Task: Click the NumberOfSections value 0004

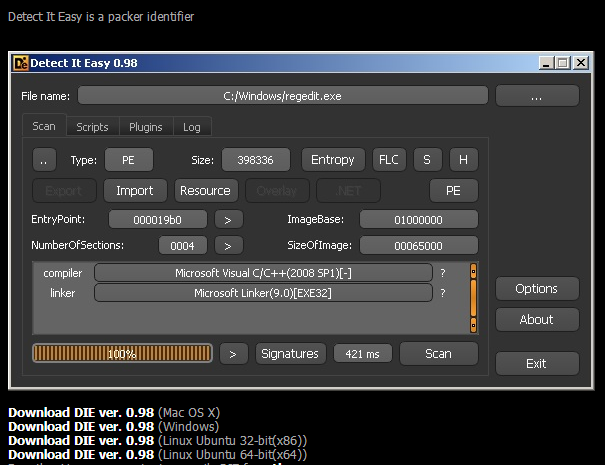Action: 183,246
